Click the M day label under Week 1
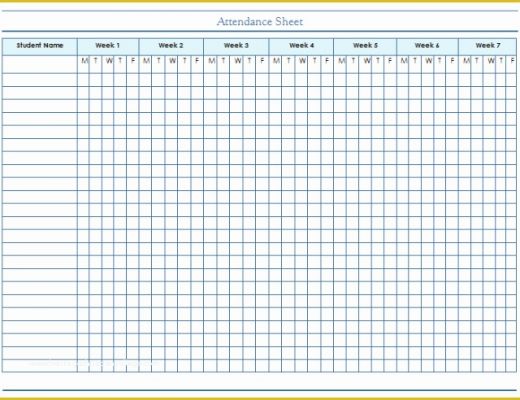 (85, 61)
